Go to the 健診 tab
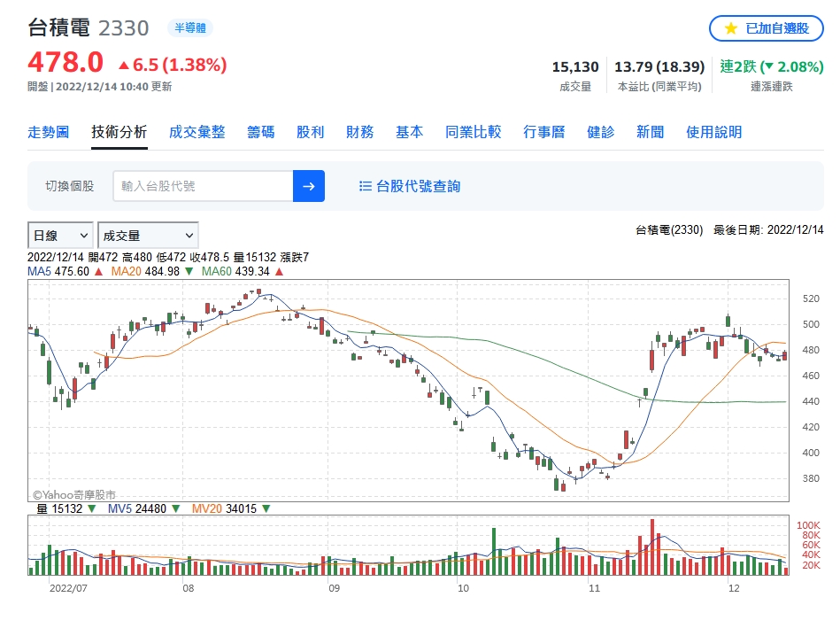Viewport: 840px width, 628px height. pyautogui.click(x=600, y=132)
